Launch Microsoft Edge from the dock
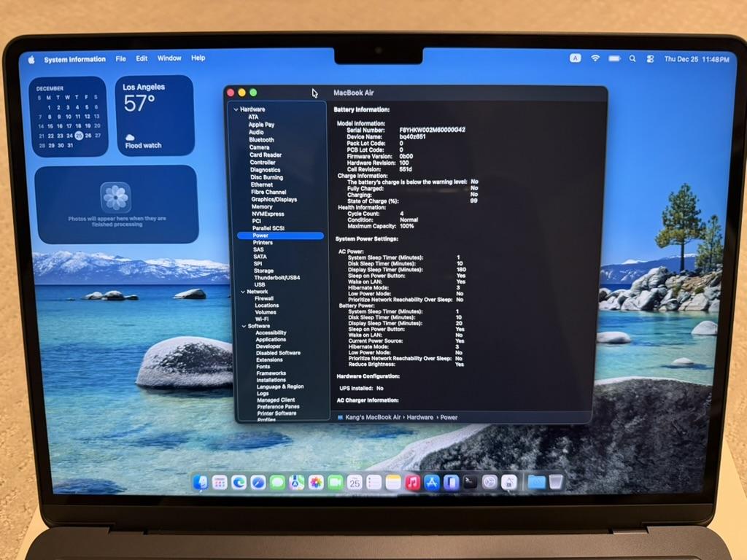This screenshot has width=747, height=560. point(239,483)
